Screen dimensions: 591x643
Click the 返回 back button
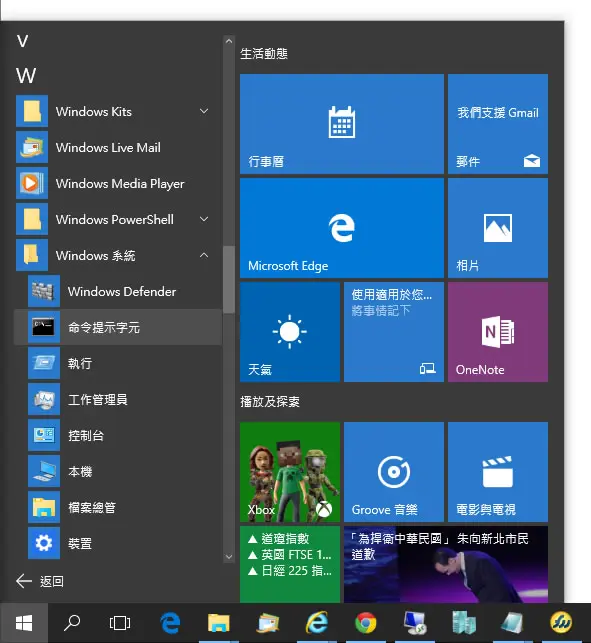click(40, 581)
